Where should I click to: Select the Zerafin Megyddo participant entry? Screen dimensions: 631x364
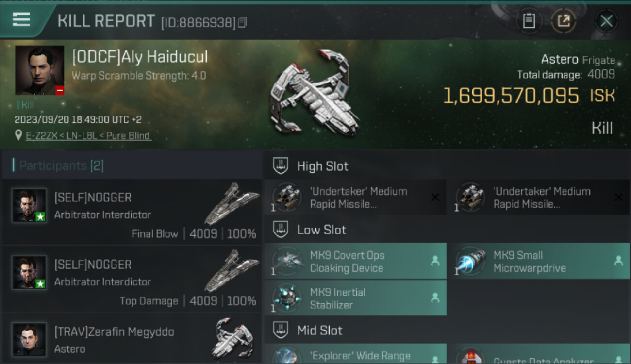(132, 339)
